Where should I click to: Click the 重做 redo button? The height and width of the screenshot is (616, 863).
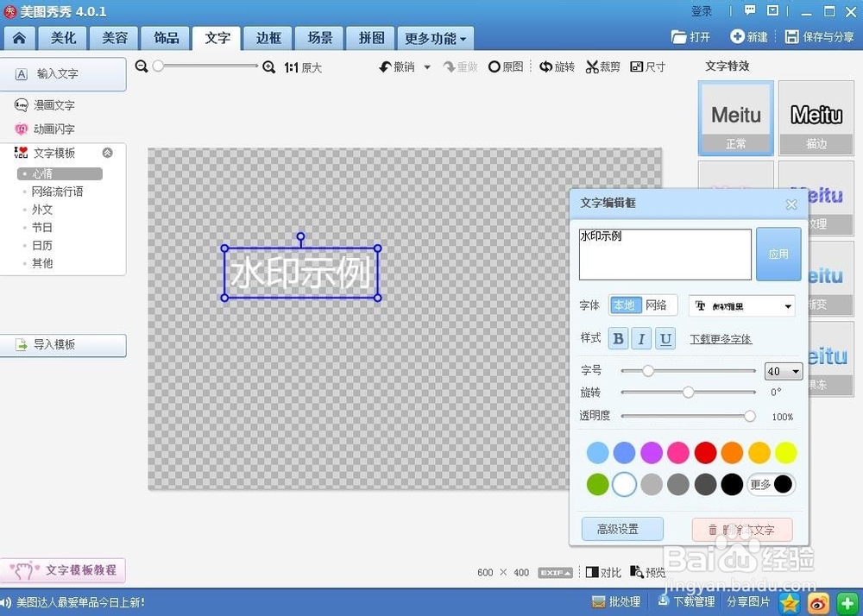(x=461, y=67)
